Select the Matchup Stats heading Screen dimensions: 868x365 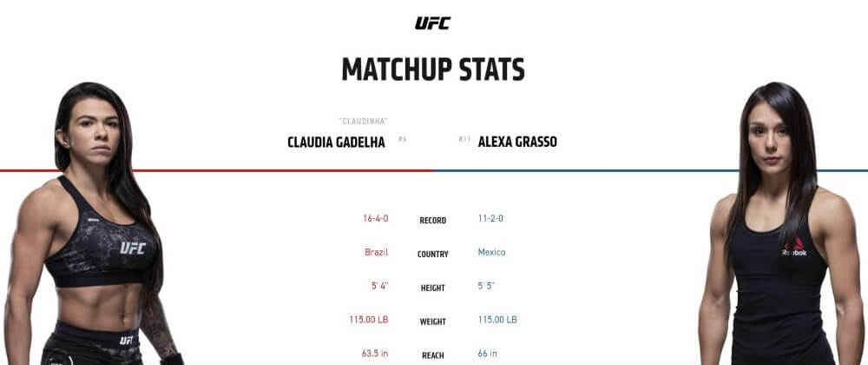[x=433, y=70]
